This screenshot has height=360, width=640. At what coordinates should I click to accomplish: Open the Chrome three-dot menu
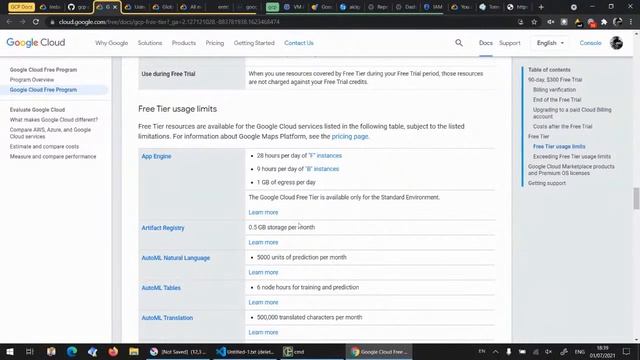point(631,22)
